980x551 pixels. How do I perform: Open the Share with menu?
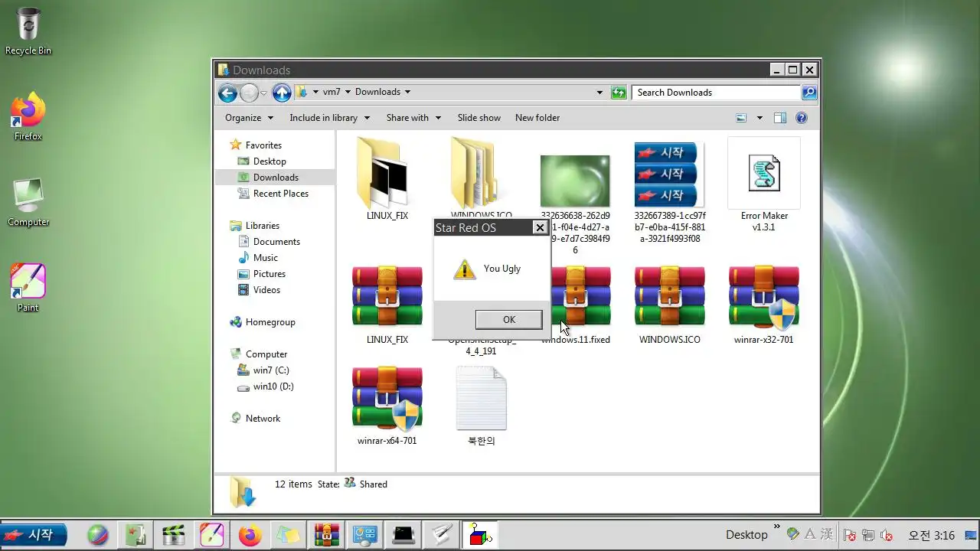(x=413, y=118)
